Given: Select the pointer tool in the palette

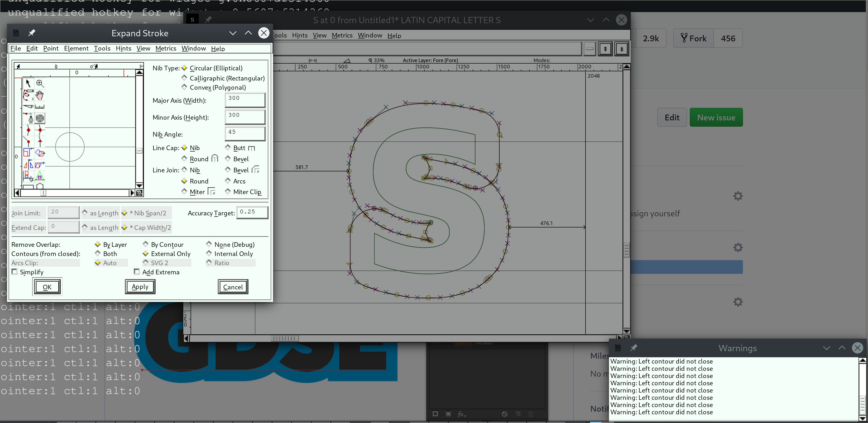Looking at the screenshot, I should click(28, 83).
